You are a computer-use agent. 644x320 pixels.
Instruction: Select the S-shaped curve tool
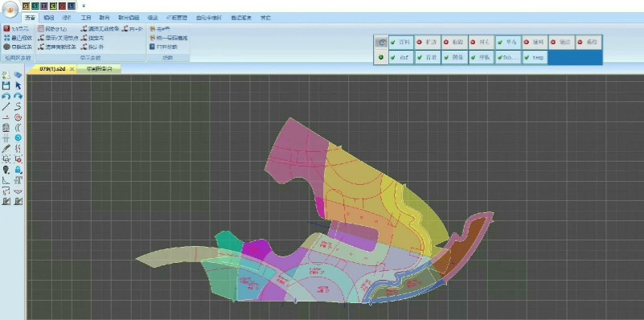[18, 107]
